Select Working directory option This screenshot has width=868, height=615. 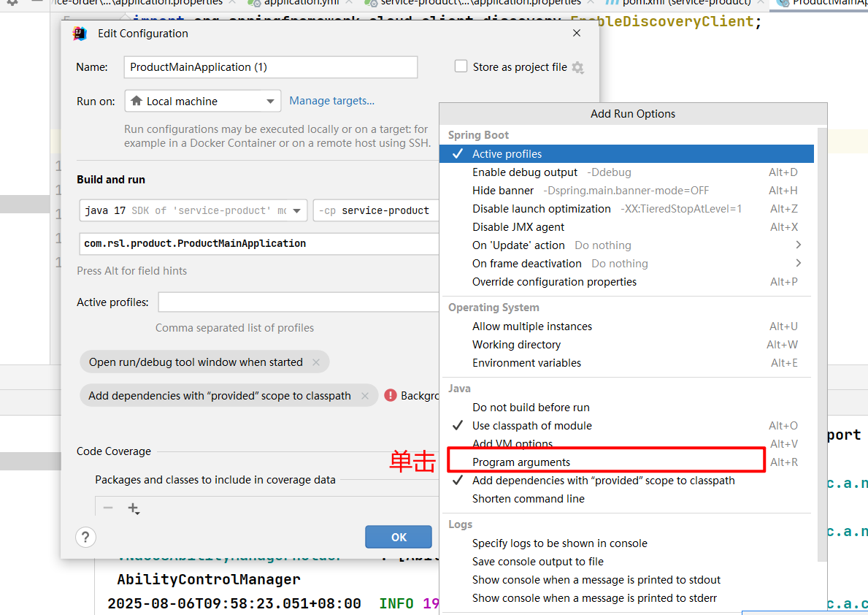tap(626, 345)
